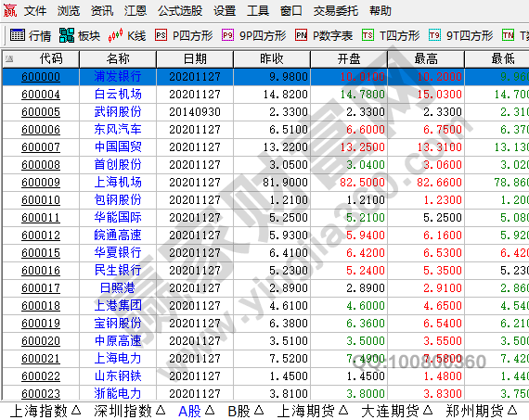Select the T9 9T四方形 icon

click(x=434, y=35)
